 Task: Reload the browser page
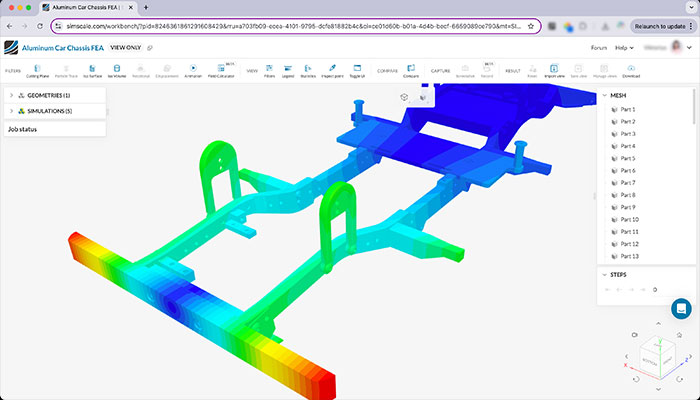point(40,26)
